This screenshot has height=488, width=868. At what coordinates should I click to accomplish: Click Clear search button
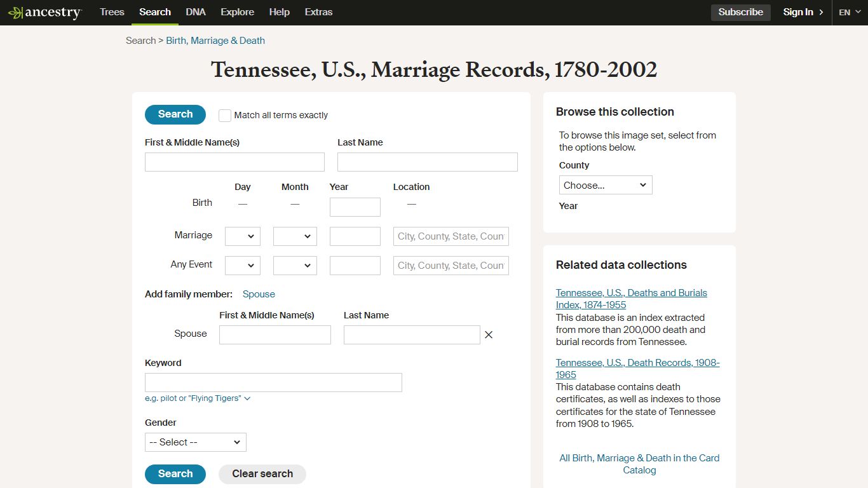262,474
